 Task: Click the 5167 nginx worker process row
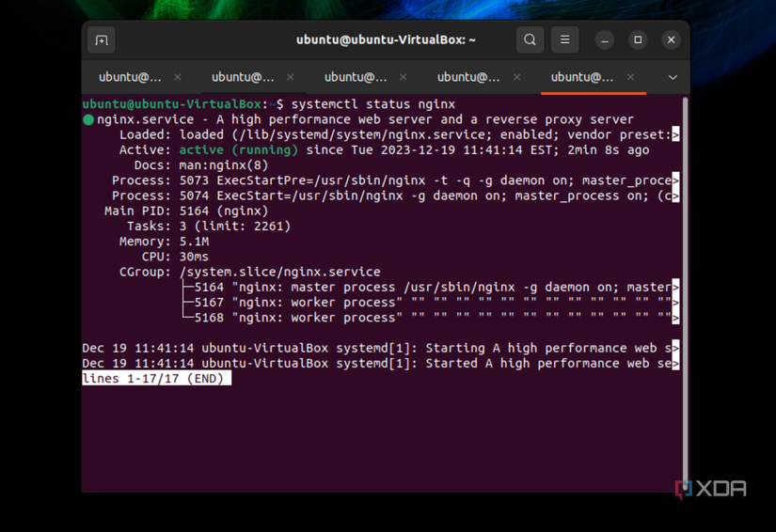(x=431, y=303)
